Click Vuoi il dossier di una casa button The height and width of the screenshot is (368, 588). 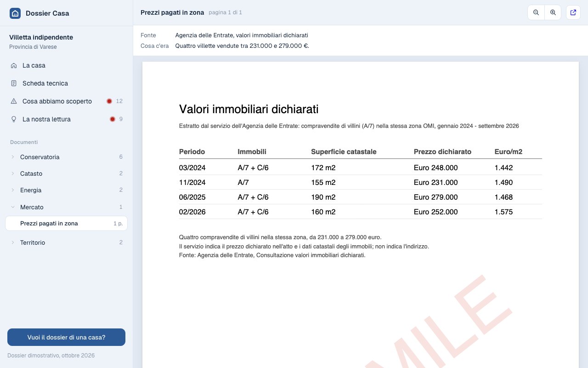pos(66,337)
